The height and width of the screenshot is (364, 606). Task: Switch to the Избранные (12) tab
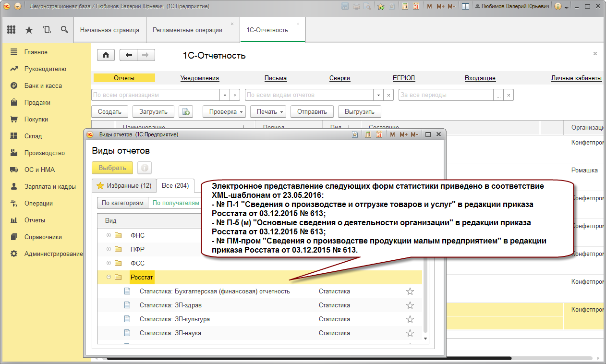point(124,185)
